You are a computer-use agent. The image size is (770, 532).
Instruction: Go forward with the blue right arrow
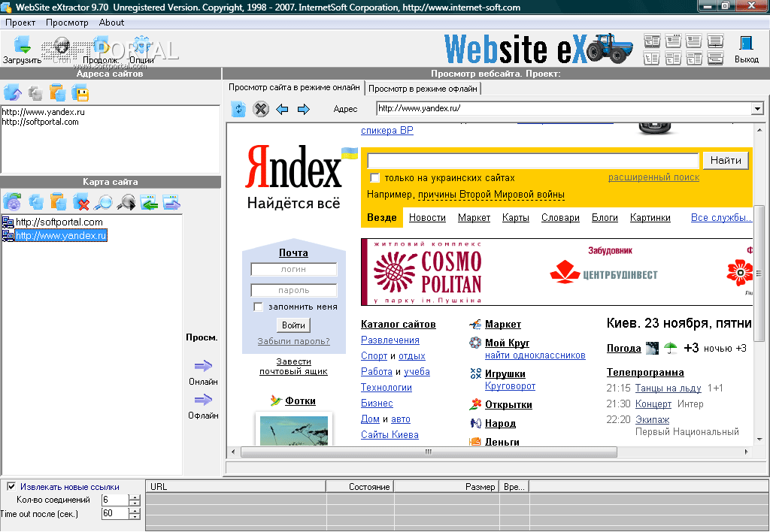point(304,109)
